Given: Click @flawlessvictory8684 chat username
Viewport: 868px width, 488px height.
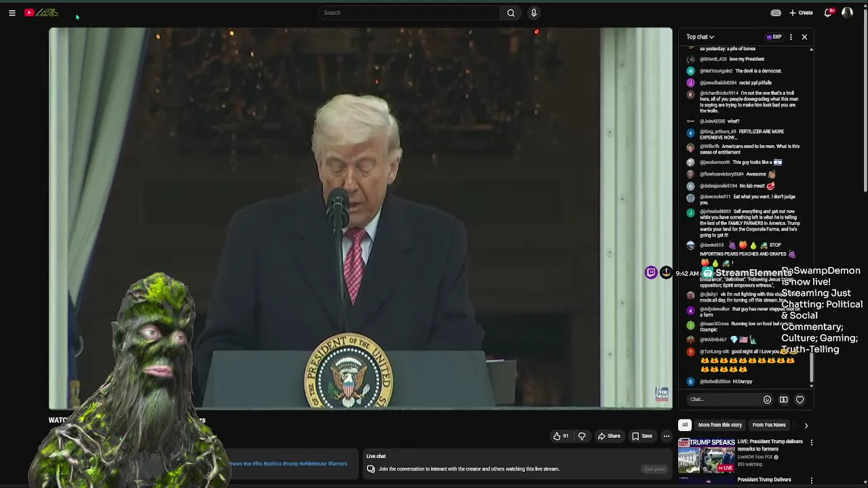Looking at the screenshot, I should pos(722,174).
